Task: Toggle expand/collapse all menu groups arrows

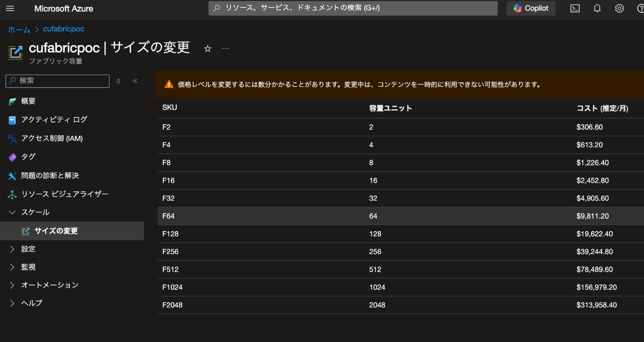Action: click(118, 81)
